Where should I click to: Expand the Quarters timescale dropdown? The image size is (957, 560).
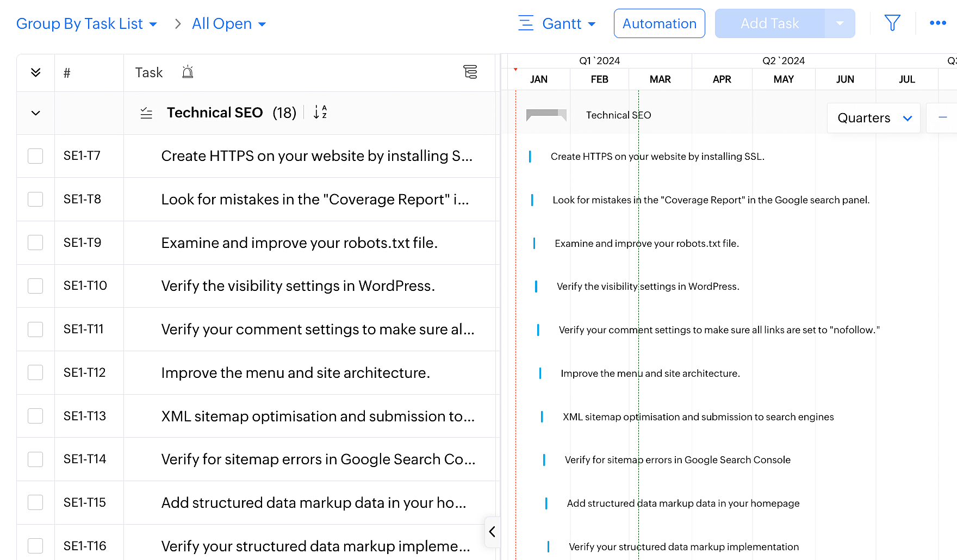tap(873, 118)
